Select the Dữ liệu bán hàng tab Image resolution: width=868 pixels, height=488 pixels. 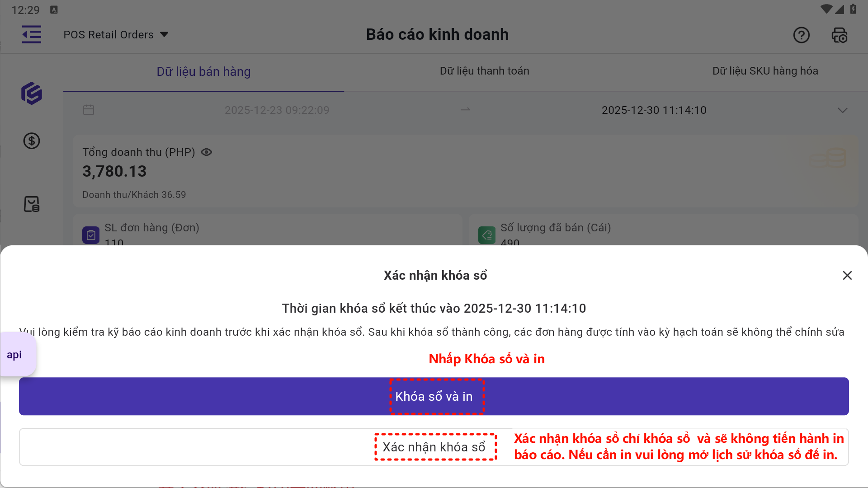point(203,71)
